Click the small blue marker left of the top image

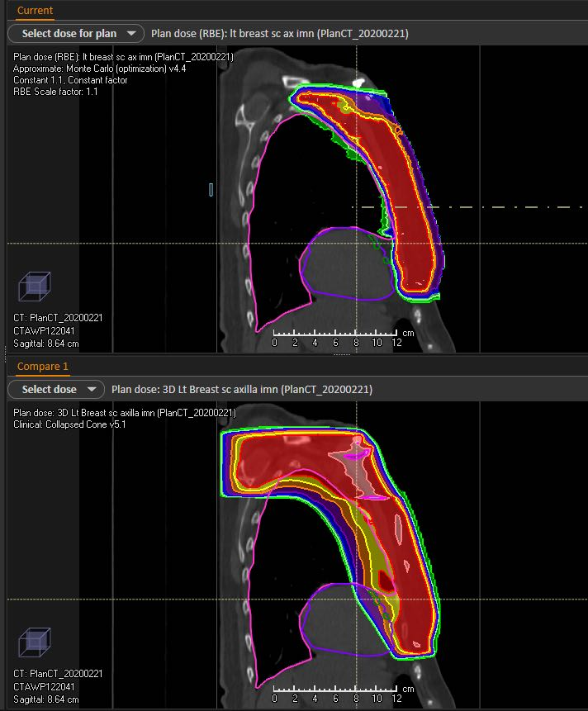click(211, 190)
